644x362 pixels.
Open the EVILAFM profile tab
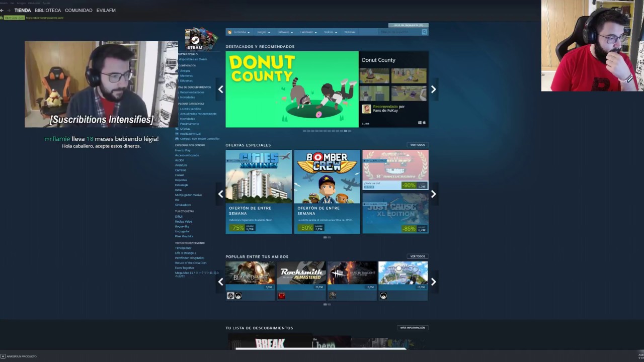coord(106,10)
